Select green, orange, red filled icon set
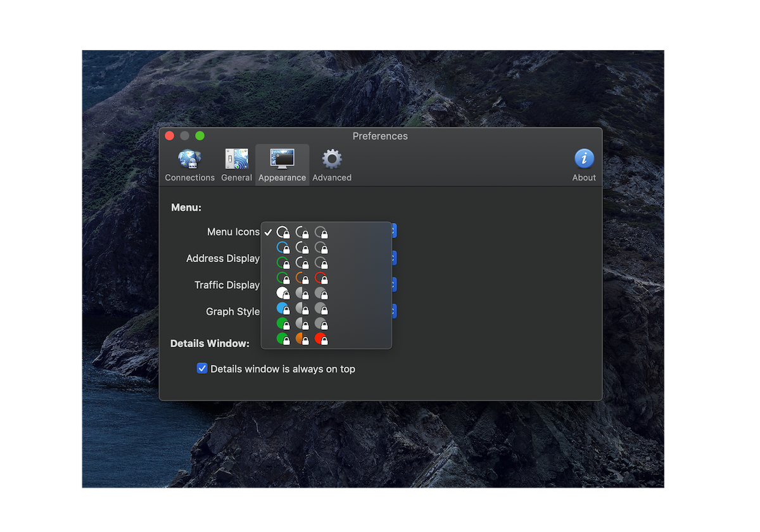The height and width of the screenshot is (532, 760). click(302, 339)
